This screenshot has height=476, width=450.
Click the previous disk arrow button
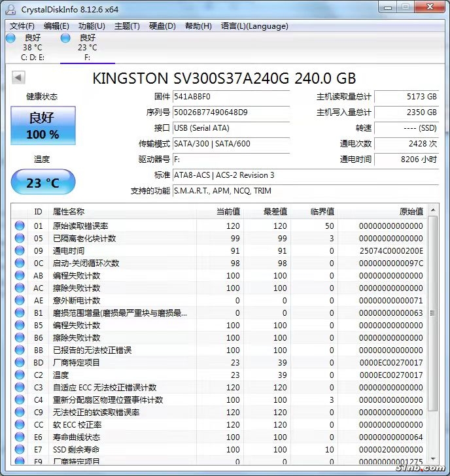(x=18, y=78)
